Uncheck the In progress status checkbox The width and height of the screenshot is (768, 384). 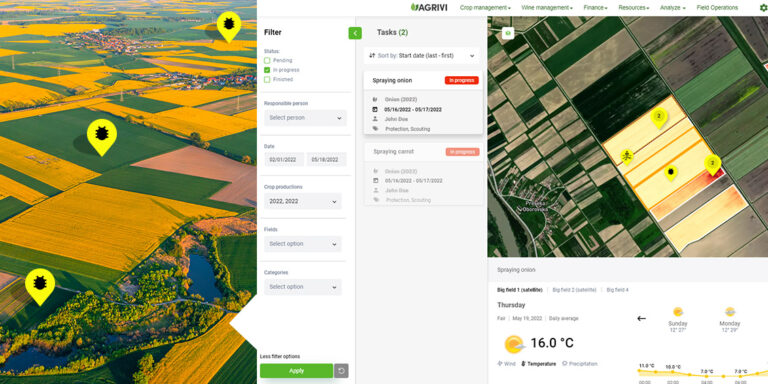pyautogui.click(x=267, y=70)
